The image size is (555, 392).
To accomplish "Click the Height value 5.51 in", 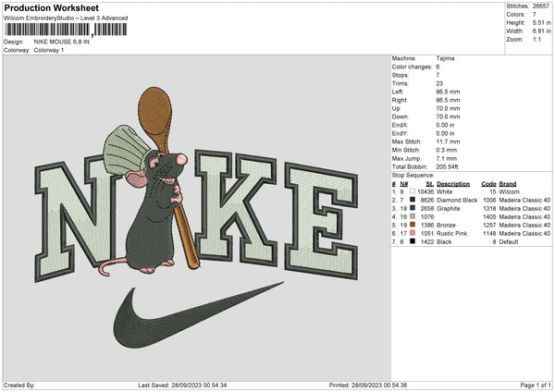I will (542, 22).
